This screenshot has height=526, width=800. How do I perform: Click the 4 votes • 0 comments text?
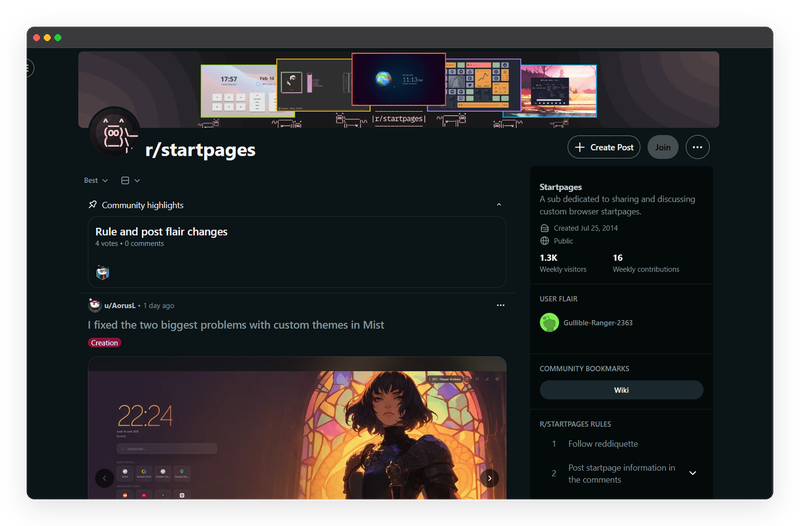click(x=130, y=244)
